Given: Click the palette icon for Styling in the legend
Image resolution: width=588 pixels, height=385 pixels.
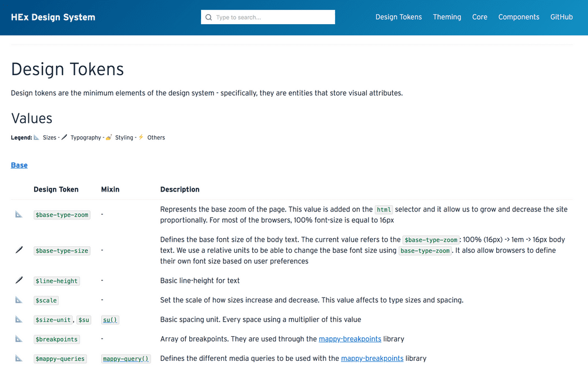Looking at the screenshot, I should point(109,137).
